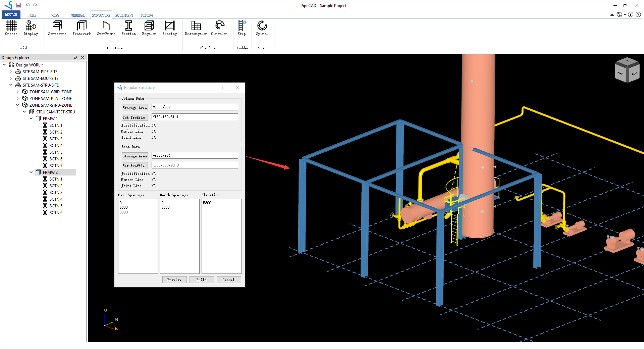The height and width of the screenshot is (349, 644).
Task: Select value 5800 in Elevation list
Action: tap(208, 203)
